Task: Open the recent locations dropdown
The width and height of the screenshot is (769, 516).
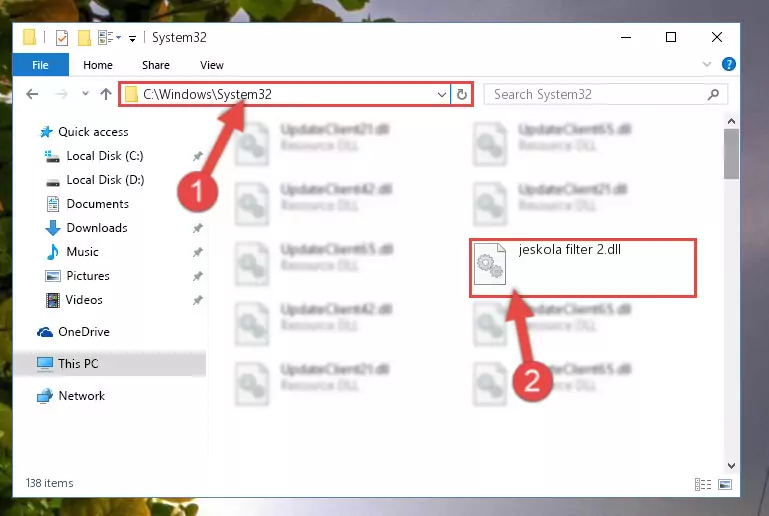Action: (x=85, y=93)
